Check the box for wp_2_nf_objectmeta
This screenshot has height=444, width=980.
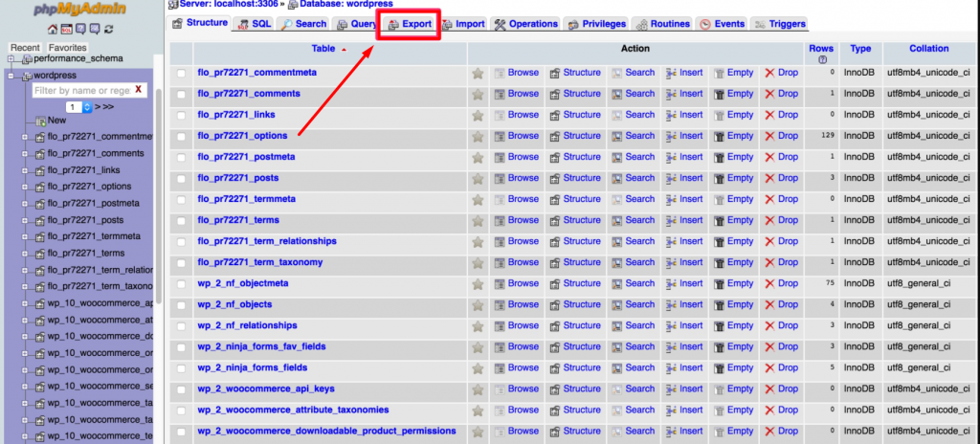181,284
